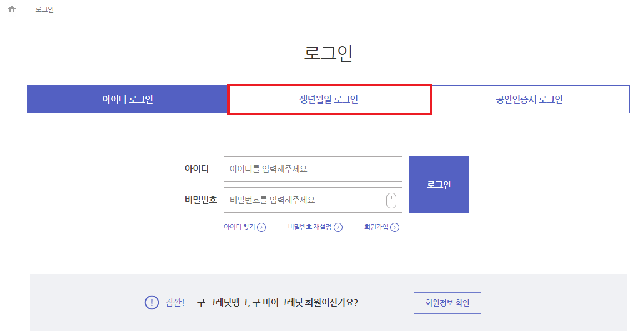Screen dimensions: 644x331
Task: Open the 회원가입 link
Action: pyautogui.click(x=376, y=227)
